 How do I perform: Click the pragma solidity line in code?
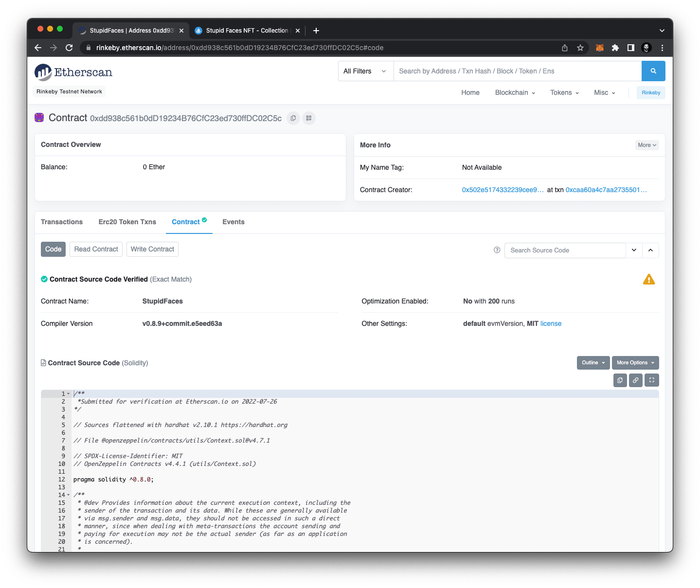click(x=113, y=480)
